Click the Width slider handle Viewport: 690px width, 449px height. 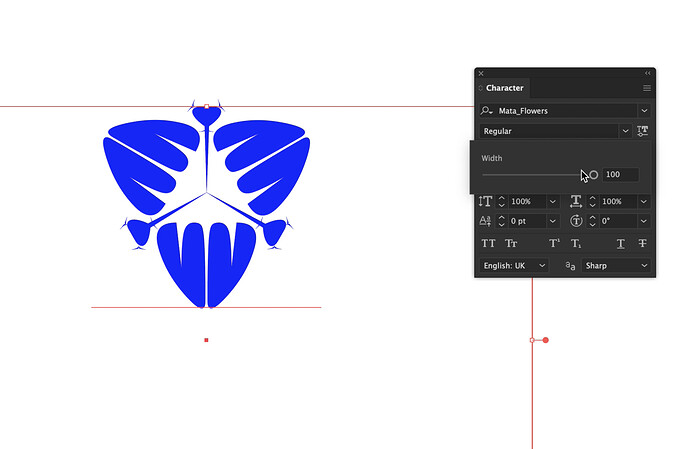point(594,175)
